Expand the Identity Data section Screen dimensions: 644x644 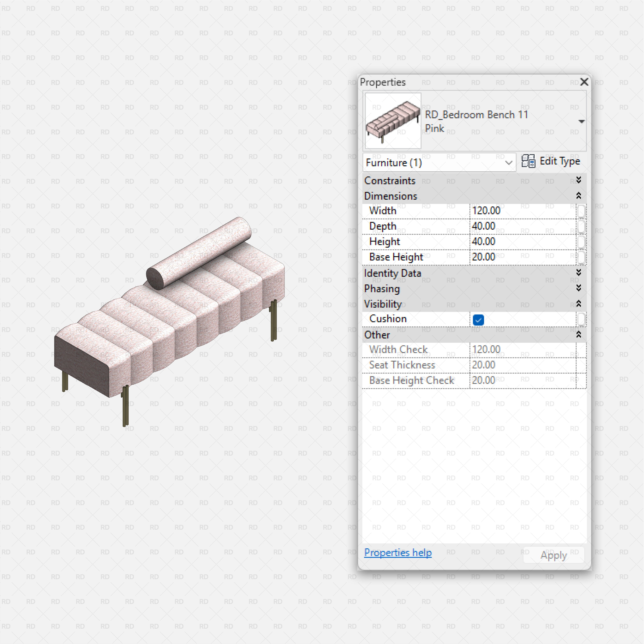point(579,273)
